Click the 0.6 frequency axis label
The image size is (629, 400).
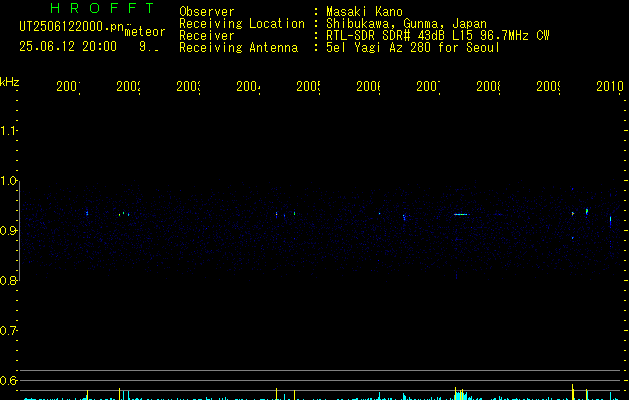[8, 380]
